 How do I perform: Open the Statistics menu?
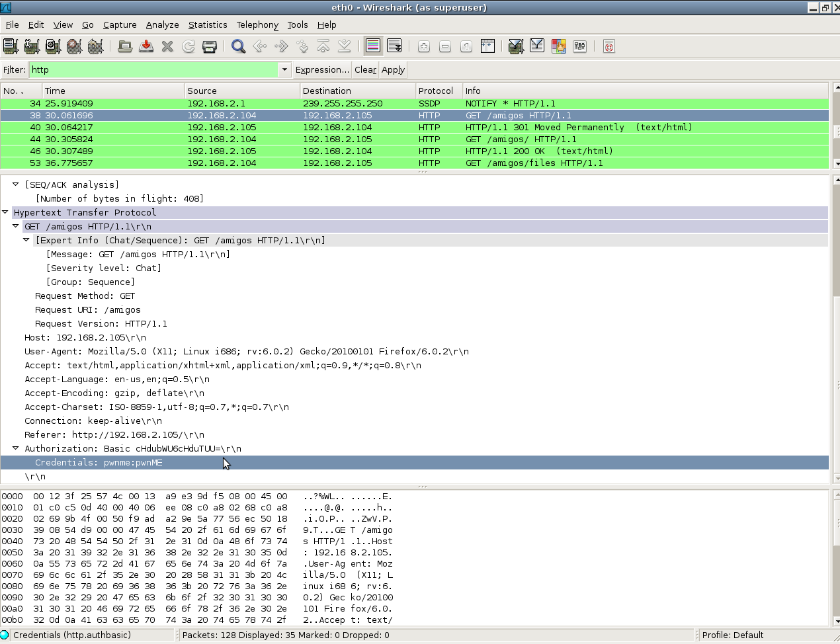[x=208, y=25]
